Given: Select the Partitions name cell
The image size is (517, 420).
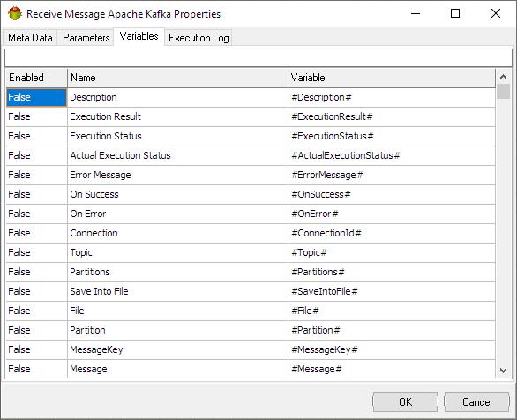Looking at the screenshot, I should [x=177, y=273].
